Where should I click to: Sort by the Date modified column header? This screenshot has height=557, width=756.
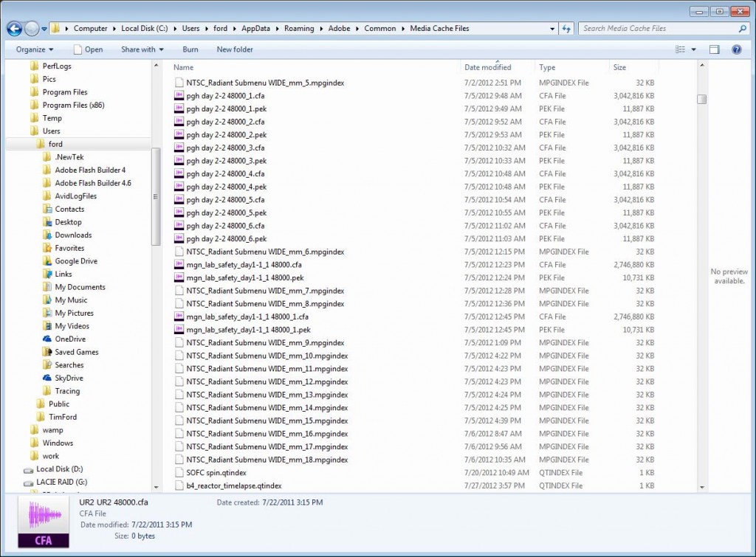pyautogui.click(x=487, y=67)
